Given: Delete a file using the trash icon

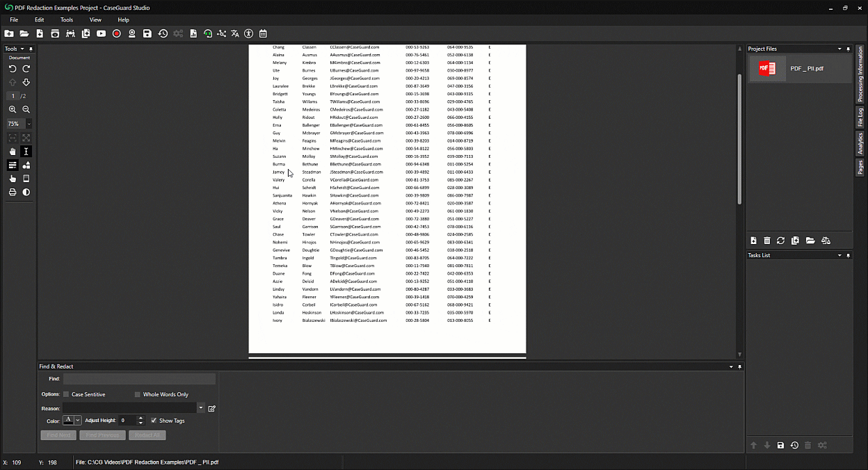Looking at the screenshot, I should tap(767, 241).
